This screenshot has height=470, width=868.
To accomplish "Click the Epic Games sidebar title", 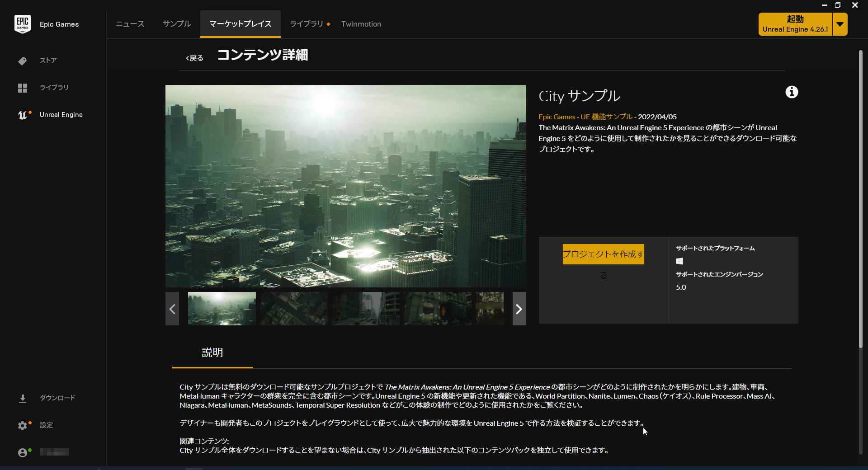I will [x=59, y=24].
